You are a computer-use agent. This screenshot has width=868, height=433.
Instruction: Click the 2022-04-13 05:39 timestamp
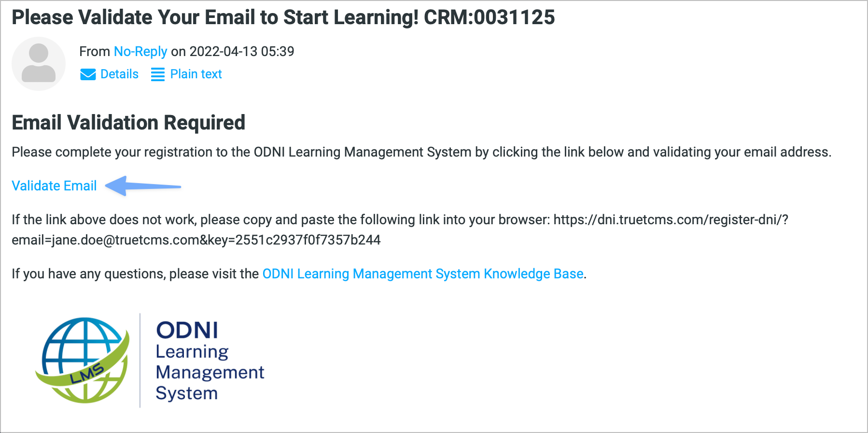pos(242,51)
